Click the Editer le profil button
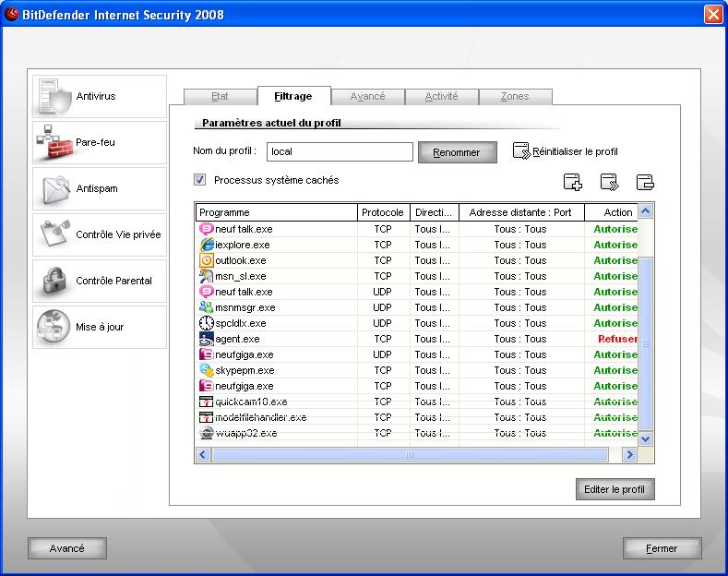The image size is (728, 576). click(x=615, y=489)
